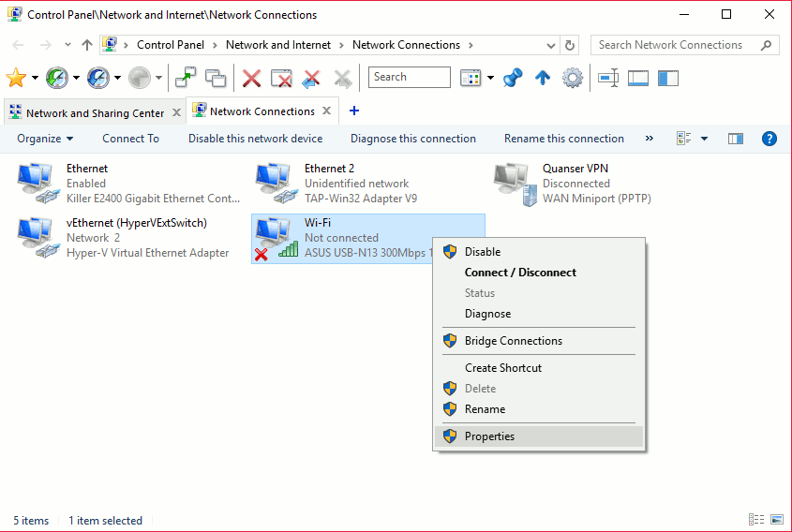Click the Search Network Connections field

click(x=679, y=45)
